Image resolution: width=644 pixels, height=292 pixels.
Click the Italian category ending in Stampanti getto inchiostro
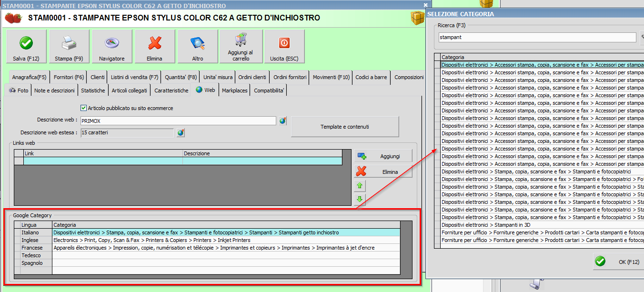click(226, 232)
